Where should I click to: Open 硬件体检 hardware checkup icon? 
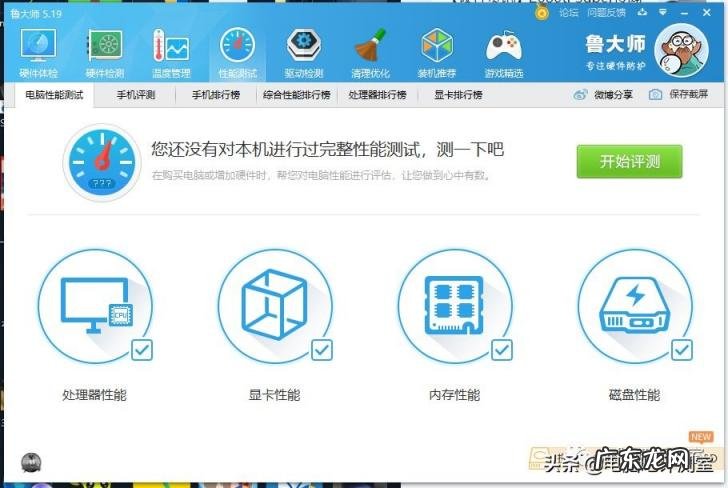pos(38,46)
